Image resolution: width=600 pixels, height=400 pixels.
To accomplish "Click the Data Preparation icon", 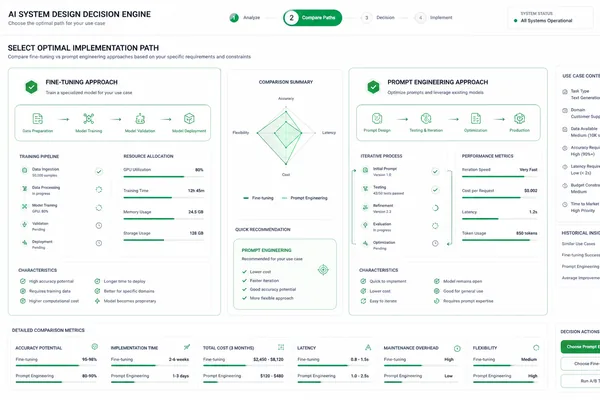I will (38, 119).
